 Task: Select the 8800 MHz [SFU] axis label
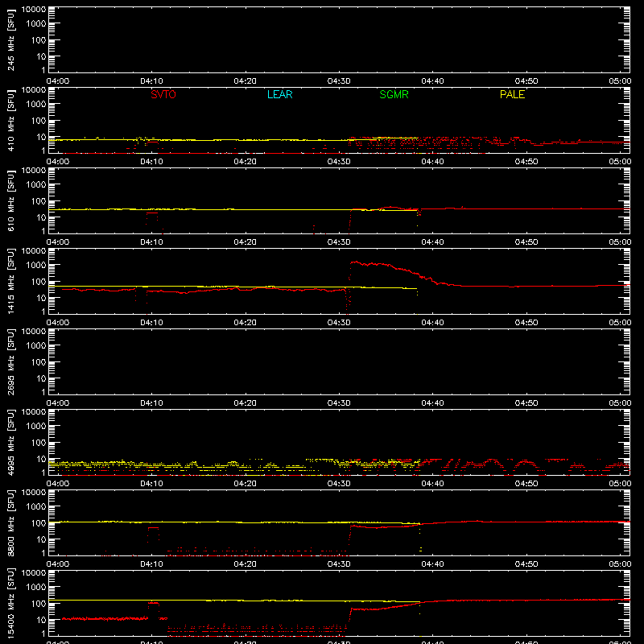(10, 522)
